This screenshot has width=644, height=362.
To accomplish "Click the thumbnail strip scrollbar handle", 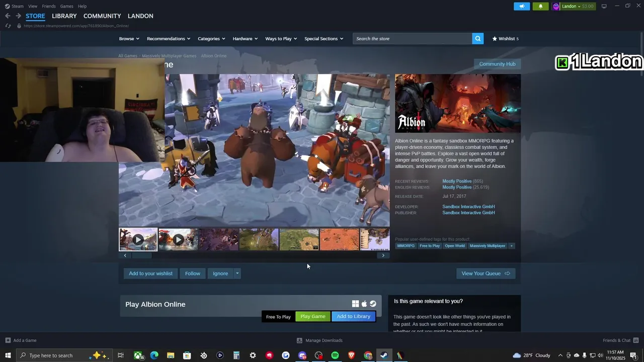I will tap(141, 255).
